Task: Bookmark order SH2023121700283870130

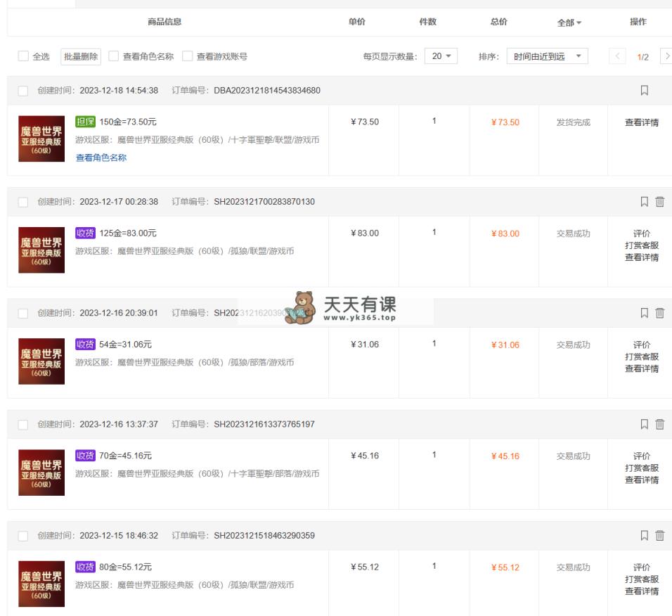Action: [644, 202]
